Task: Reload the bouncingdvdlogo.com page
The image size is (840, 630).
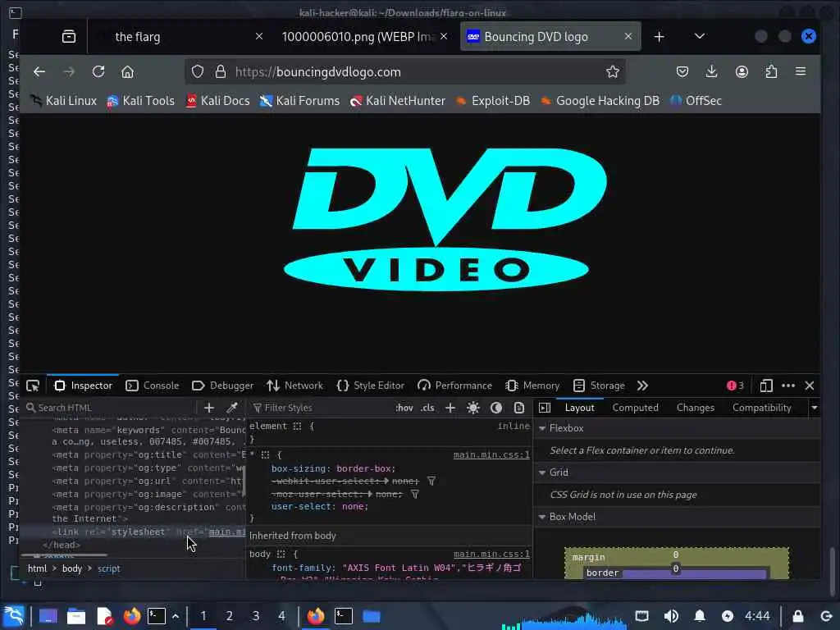Action: [98, 72]
